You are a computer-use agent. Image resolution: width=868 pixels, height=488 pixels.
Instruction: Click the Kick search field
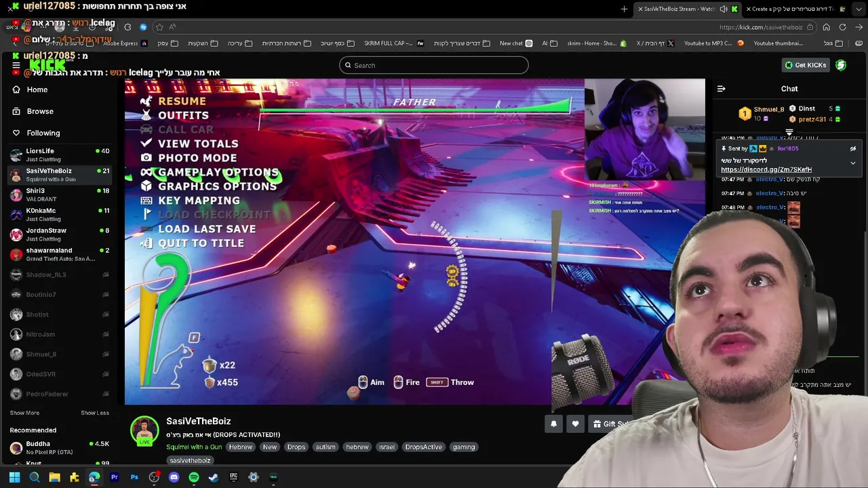(434, 65)
